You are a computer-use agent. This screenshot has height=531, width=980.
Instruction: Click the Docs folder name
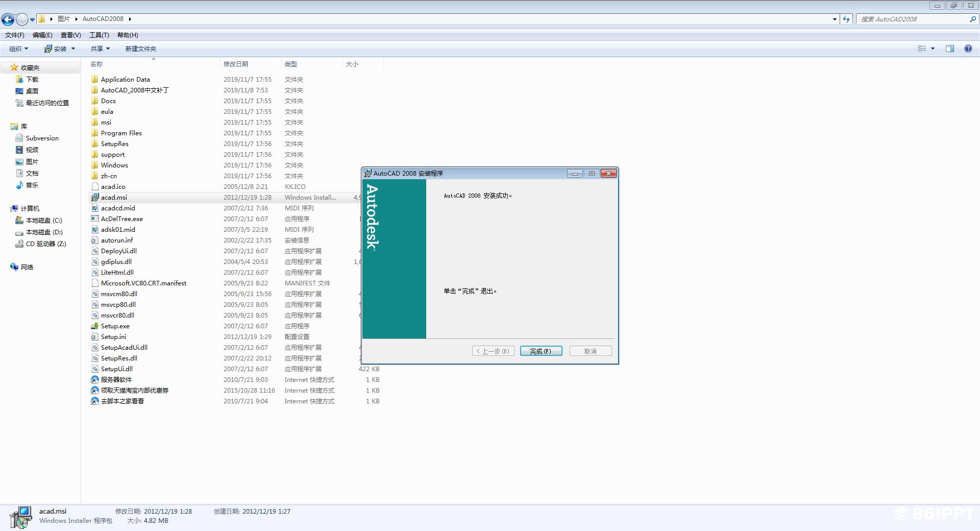[108, 101]
